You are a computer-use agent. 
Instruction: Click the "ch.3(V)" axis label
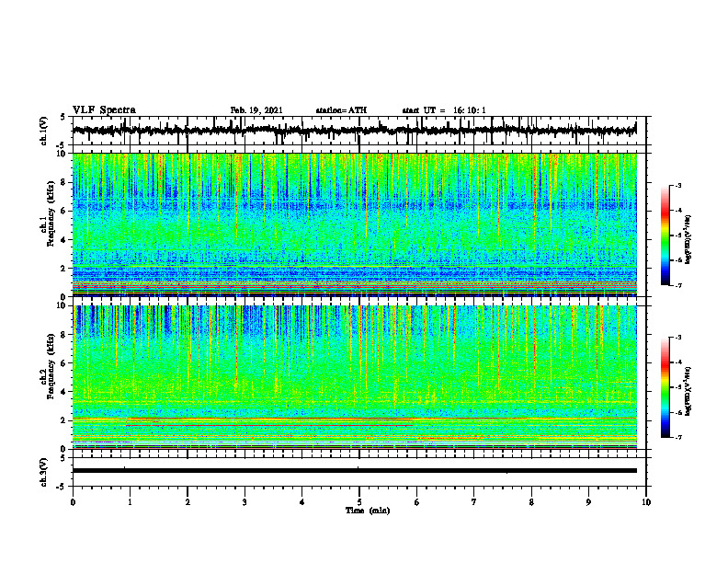tap(44, 472)
